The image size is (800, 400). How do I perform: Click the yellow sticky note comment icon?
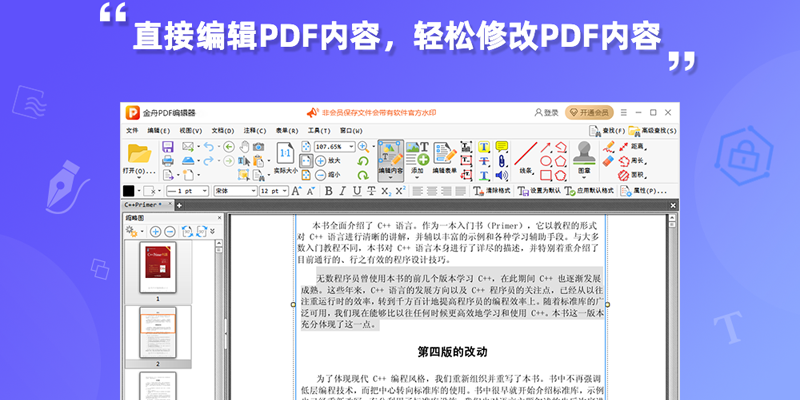click(502, 147)
